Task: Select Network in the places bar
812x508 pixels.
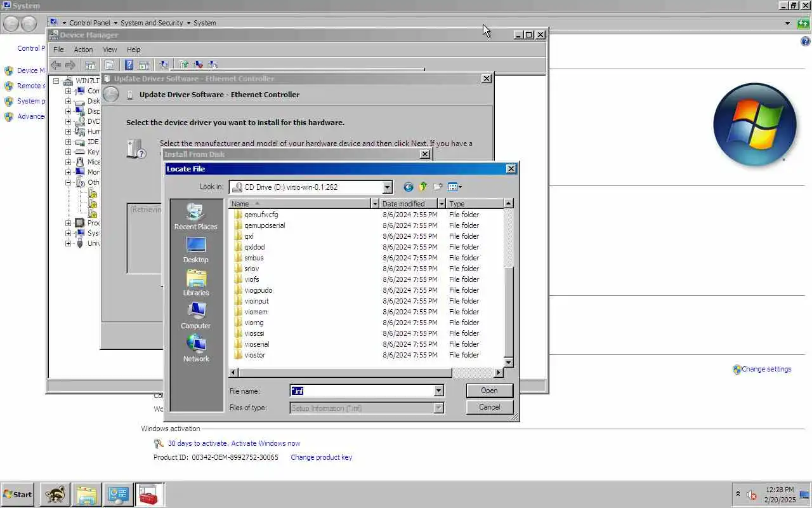Action: click(x=195, y=349)
